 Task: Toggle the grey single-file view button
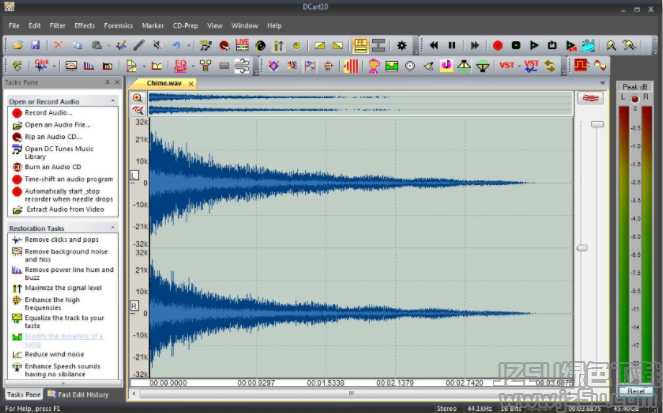point(378,45)
